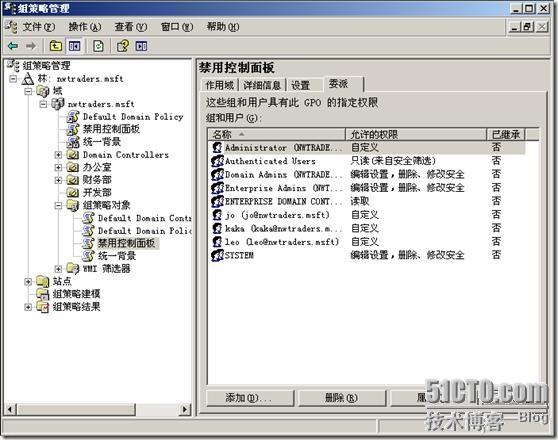Click the Authenticated Users group icon

point(217,161)
